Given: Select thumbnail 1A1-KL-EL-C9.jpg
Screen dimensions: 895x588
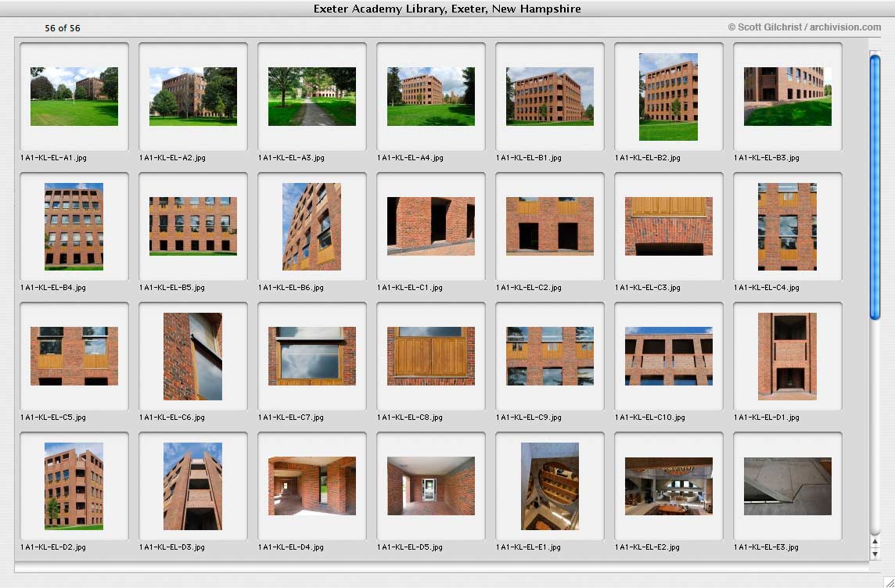Looking at the screenshot, I should tap(550, 356).
